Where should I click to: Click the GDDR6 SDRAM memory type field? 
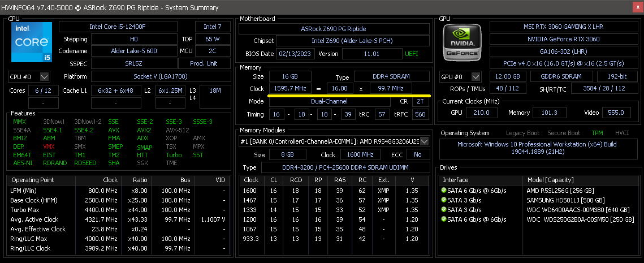coord(561,76)
